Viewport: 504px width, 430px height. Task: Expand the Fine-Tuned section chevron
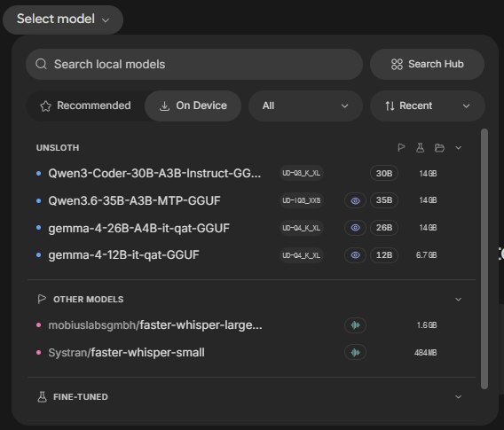tap(459, 397)
